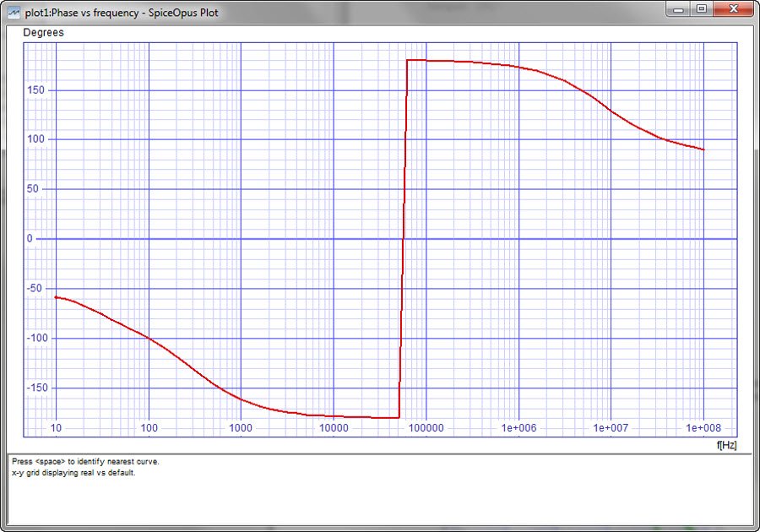760x532 pixels.
Task: Click the SpiceOpus plot window title icon
Action: tap(14, 13)
